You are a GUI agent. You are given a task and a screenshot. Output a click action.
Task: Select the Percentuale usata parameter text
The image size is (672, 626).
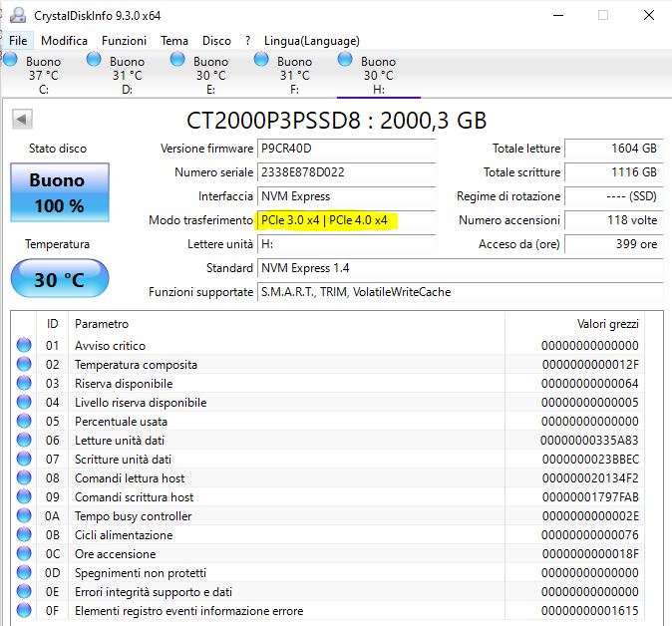pyautogui.click(x=121, y=422)
